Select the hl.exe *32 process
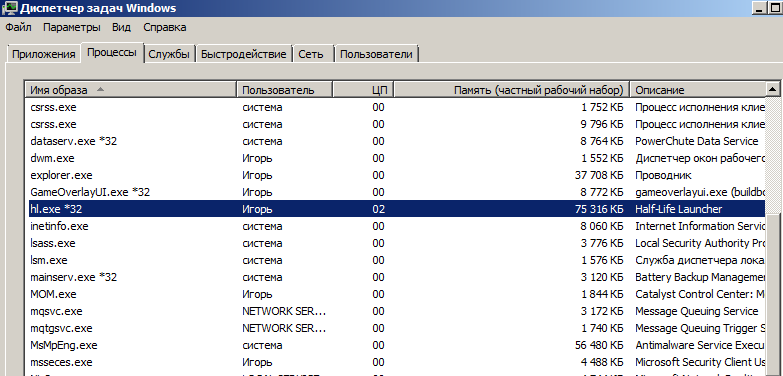The width and height of the screenshot is (783, 376). (396, 209)
